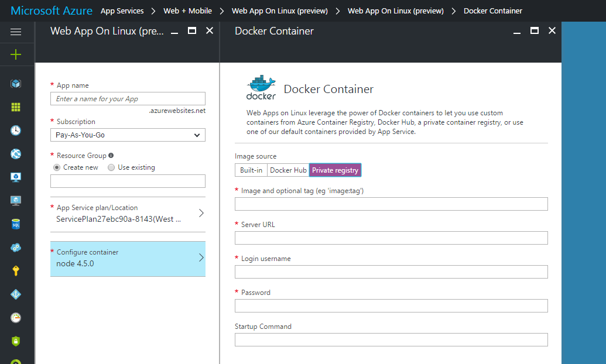Go to App Services in the breadcrumb

(122, 11)
